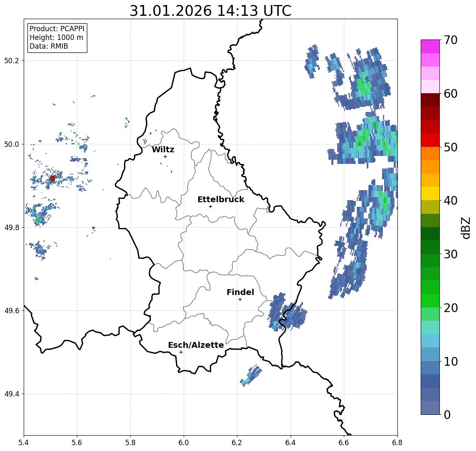Click the title 31.01.2026 14:13 UTC

210,11
